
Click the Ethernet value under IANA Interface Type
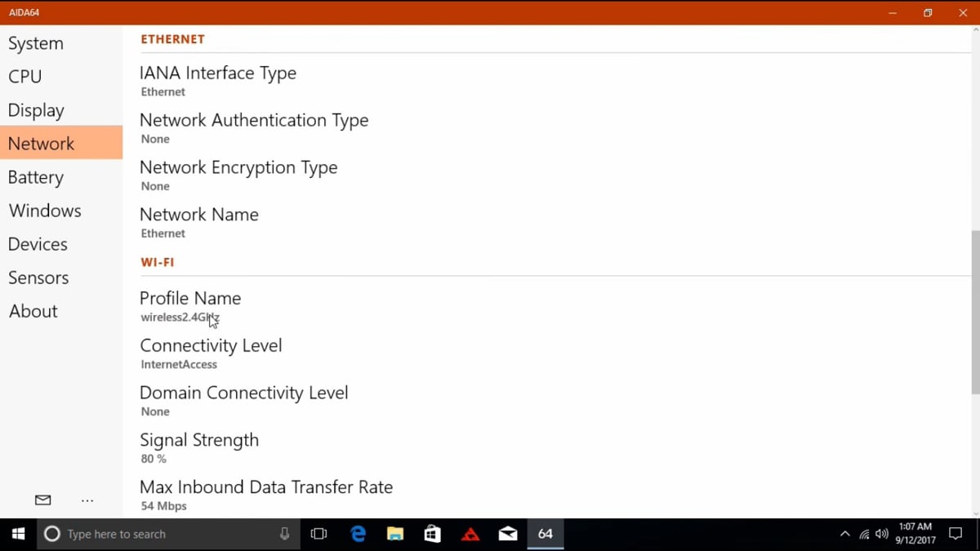(163, 91)
